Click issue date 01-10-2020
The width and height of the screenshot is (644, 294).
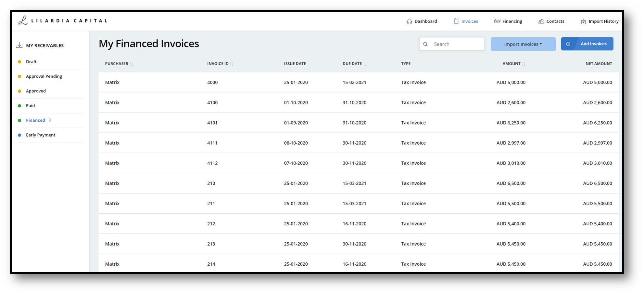[296, 102]
